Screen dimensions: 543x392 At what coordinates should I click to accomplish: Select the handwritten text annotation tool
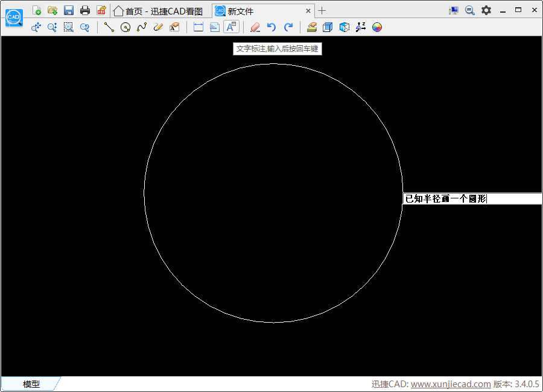pos(174,27)
